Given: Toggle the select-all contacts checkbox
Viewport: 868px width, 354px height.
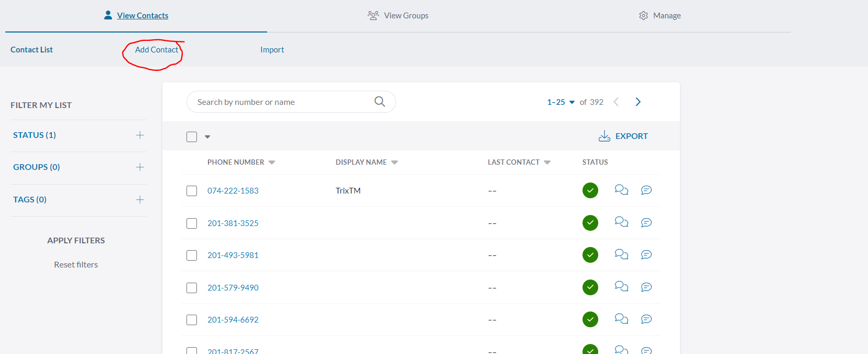Looking at the screenshot, I should 192,137.
